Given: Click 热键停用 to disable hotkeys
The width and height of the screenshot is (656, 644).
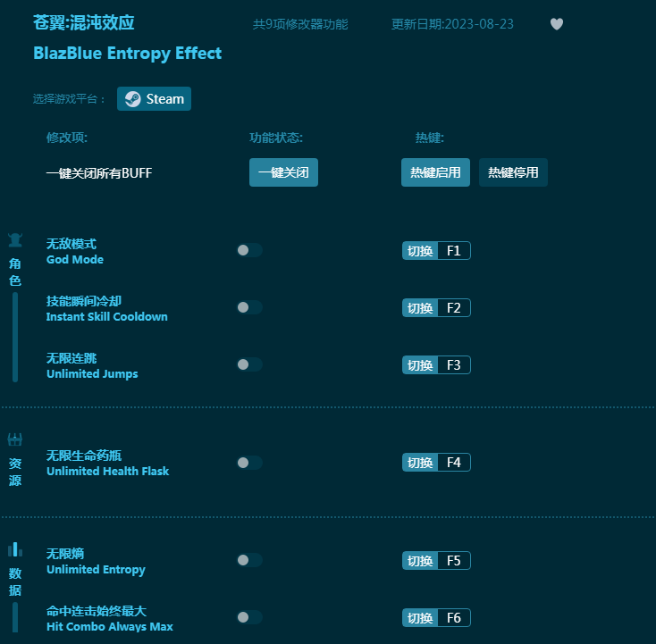Looking at the screenshot, I should 513,172.
